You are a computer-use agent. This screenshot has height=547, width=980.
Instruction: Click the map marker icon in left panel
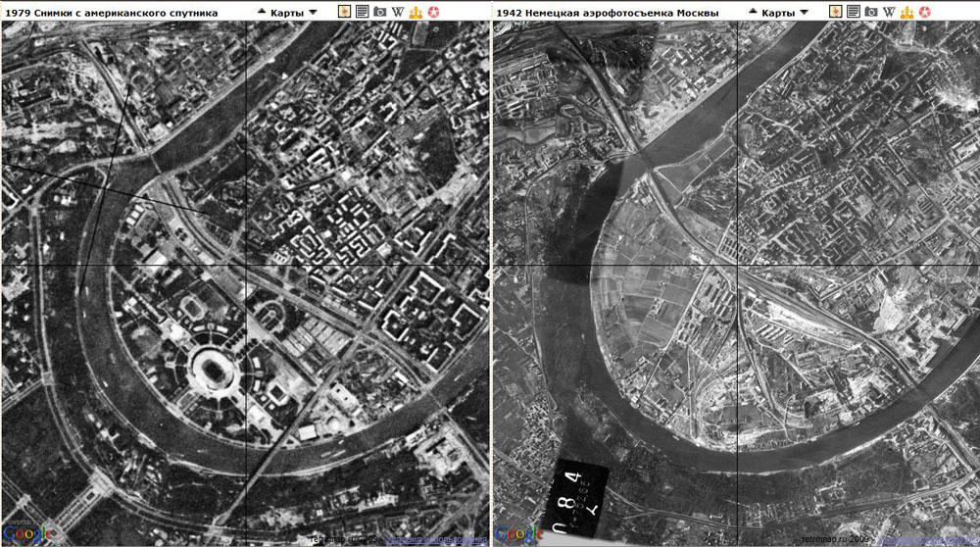(x=344, y=12)
